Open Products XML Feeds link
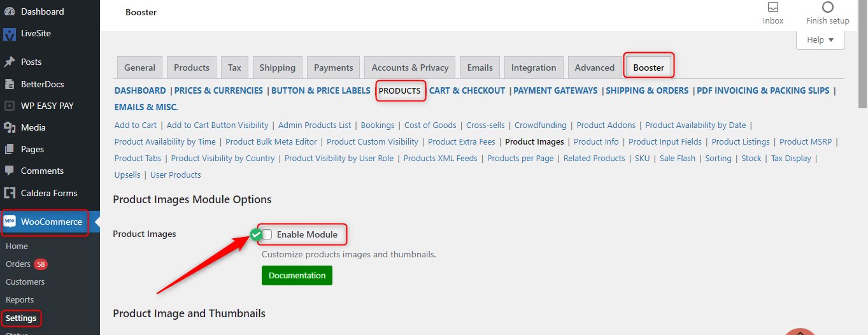868x335 pixels. tap(440, 158)
